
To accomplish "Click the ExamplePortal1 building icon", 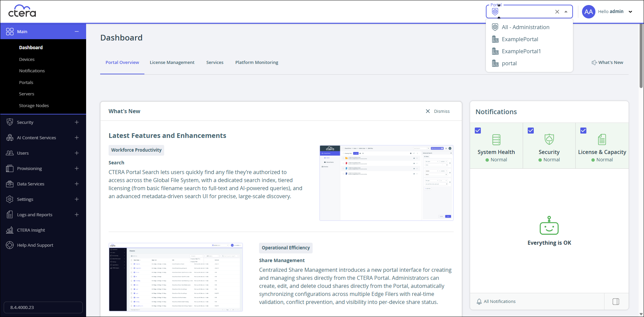I will point(495,51).
